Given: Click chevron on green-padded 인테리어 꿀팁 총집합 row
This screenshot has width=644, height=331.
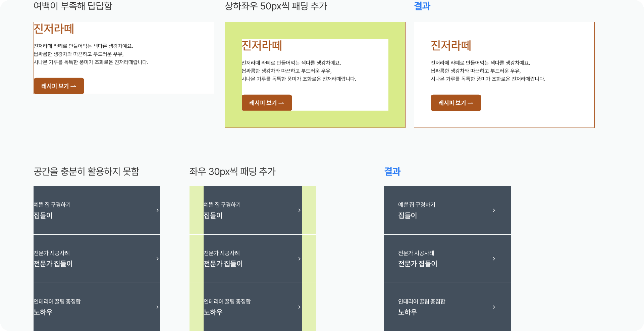Looking at the screenshot, I should 299,307.
